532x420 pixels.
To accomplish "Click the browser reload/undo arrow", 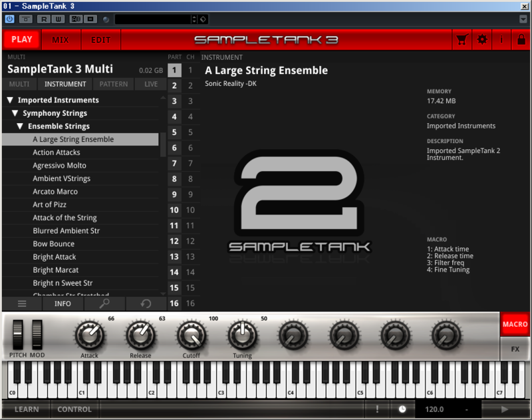I will tap(146, 304).
